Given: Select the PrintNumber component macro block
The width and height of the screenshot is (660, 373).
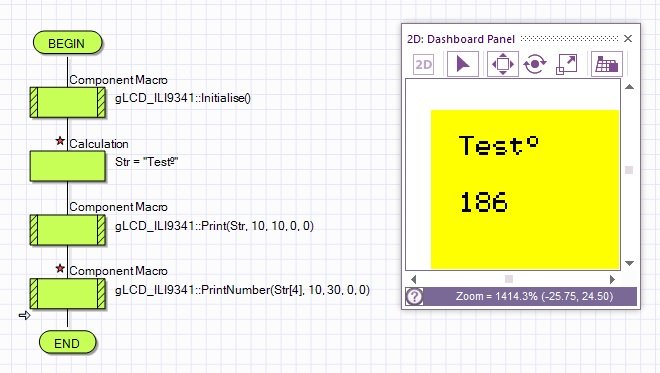Looking at the screenshot, I should (x=67, y=294).
